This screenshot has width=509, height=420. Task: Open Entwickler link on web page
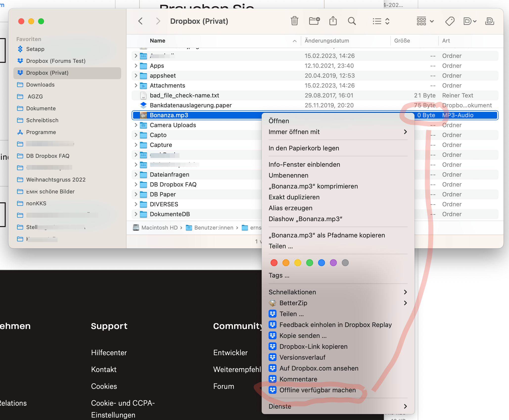point(230,353)
